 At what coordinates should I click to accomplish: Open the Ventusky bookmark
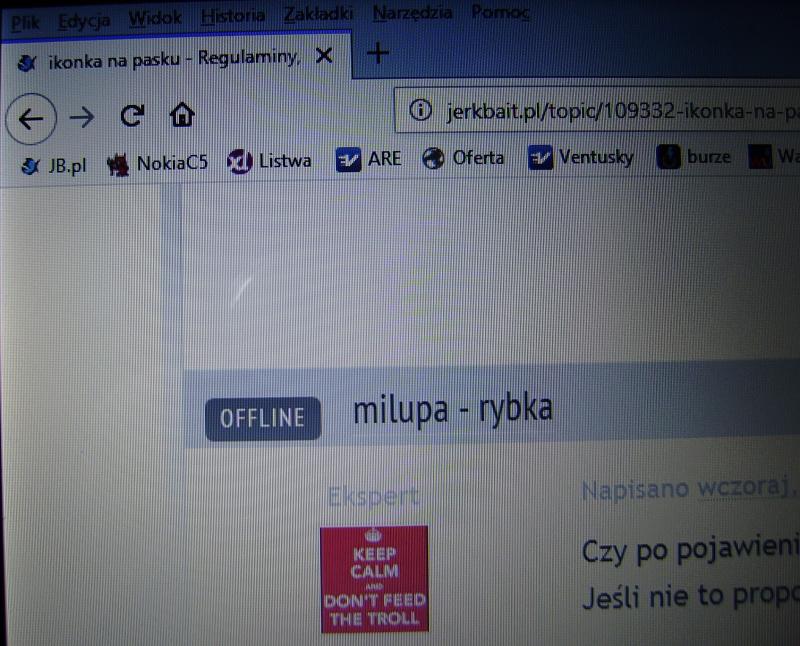pos(581,157)
